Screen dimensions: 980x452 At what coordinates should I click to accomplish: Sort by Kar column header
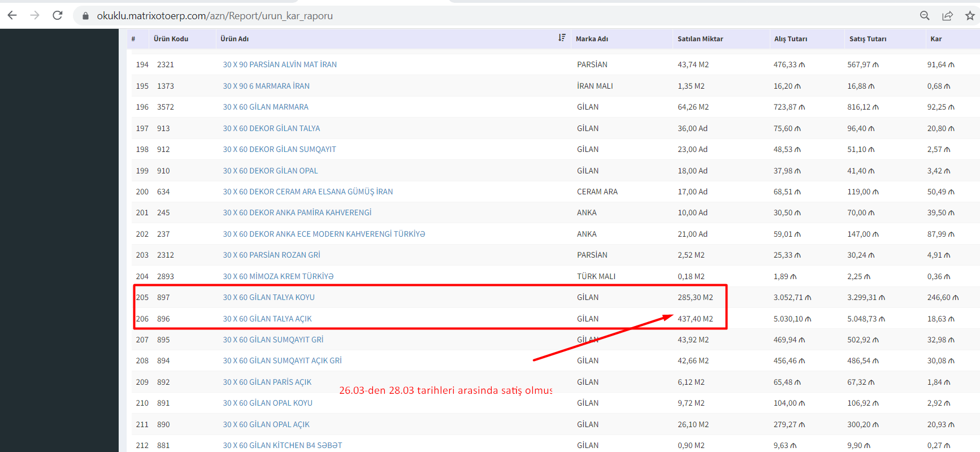[936, 39]
